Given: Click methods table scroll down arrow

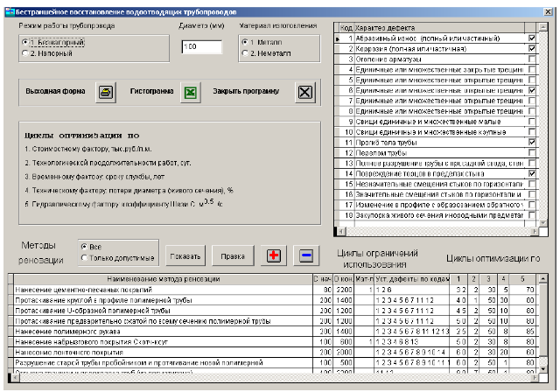Looking at the screenshot, I should click(542, 368).
